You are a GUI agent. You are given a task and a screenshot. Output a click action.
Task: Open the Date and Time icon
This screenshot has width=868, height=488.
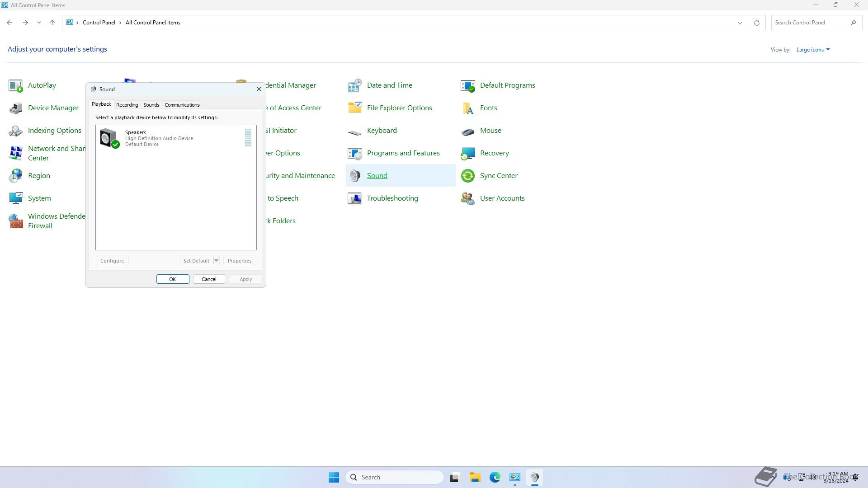355,85
